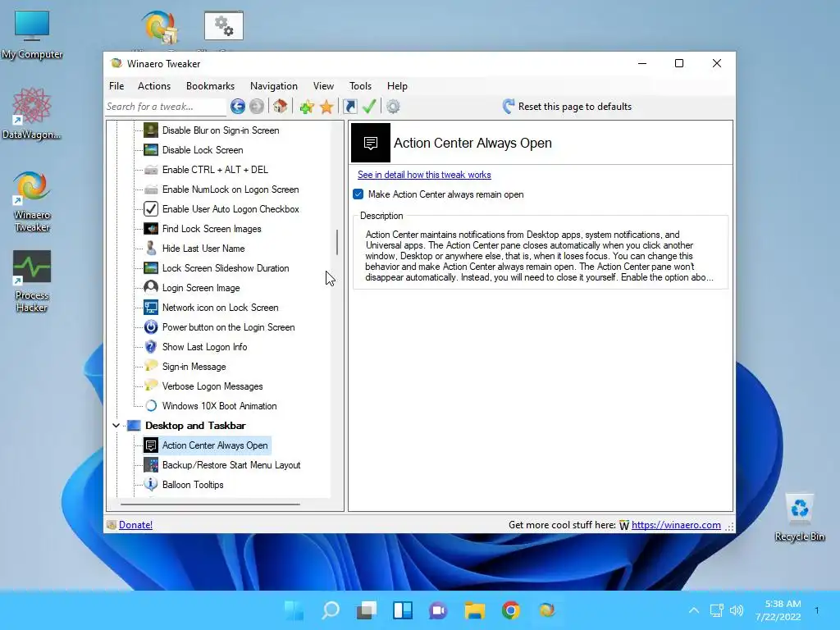
Task: Select the Sign-in Message tweak
Action: click(194, 367)
